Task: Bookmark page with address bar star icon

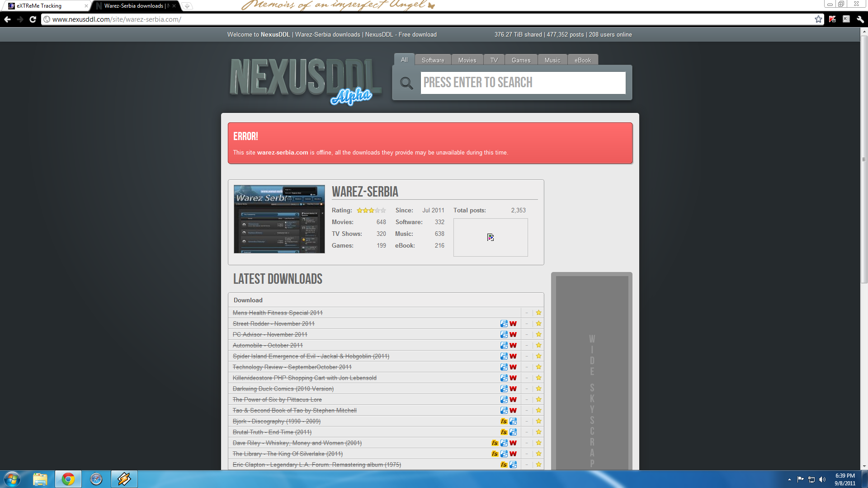Action: (x=818, y=19)
